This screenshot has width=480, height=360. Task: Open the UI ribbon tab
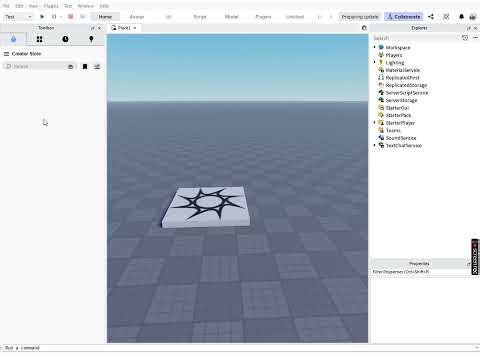point(168,17)
